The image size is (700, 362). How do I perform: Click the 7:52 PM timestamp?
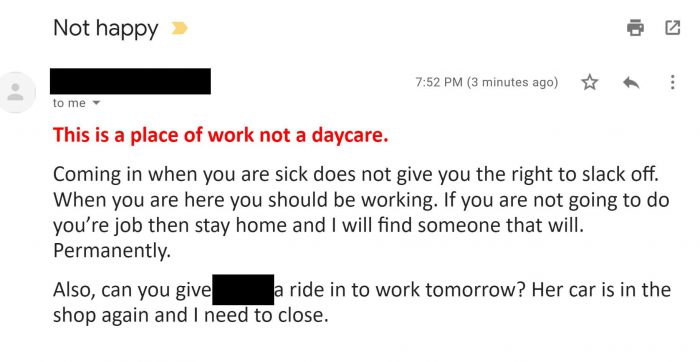point(439,83)
